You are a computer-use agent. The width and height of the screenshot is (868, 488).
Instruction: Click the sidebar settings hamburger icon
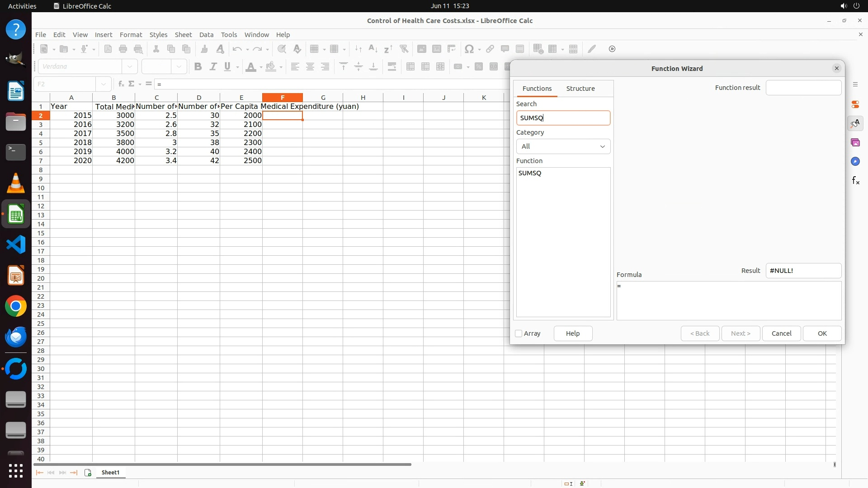[855, 84]
